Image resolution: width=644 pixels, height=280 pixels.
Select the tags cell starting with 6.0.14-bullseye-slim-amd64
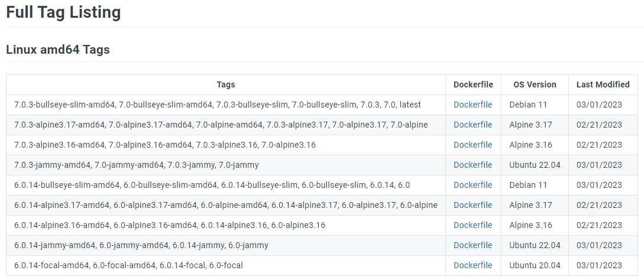click(x=226, y=185)
